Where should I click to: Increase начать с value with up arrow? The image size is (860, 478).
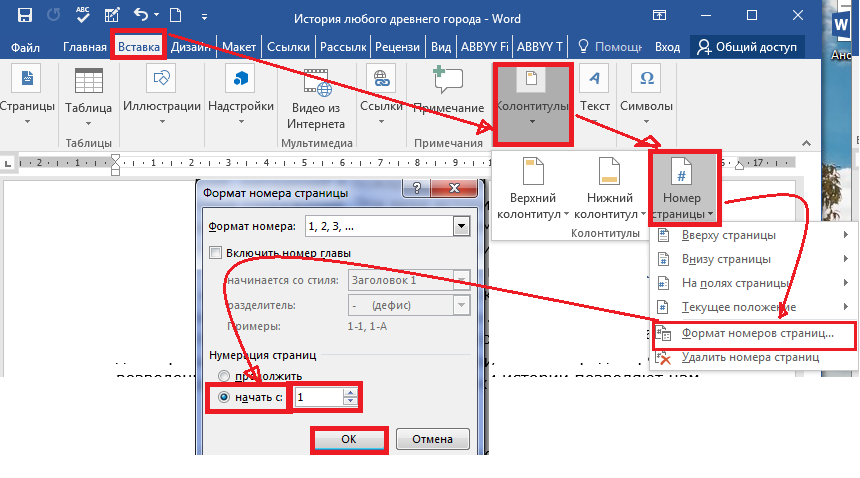[x=349, y=392]
